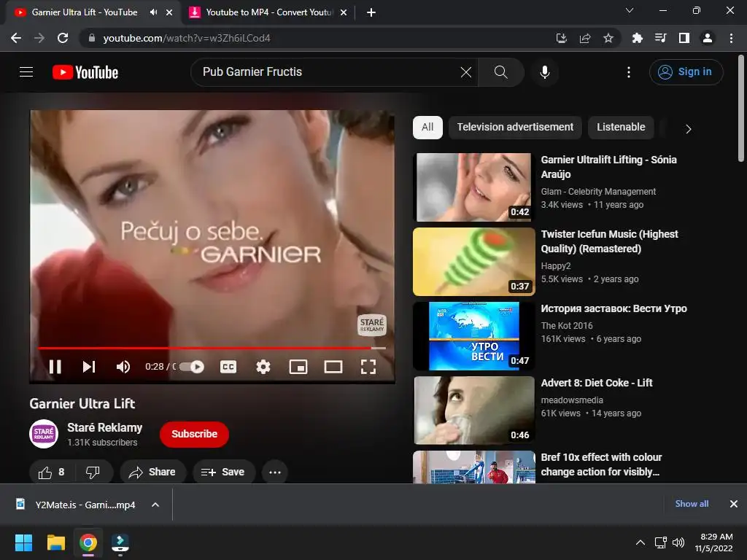Open YouTube hamburger guide menu

pyautogui.click(x=26, y=72)
